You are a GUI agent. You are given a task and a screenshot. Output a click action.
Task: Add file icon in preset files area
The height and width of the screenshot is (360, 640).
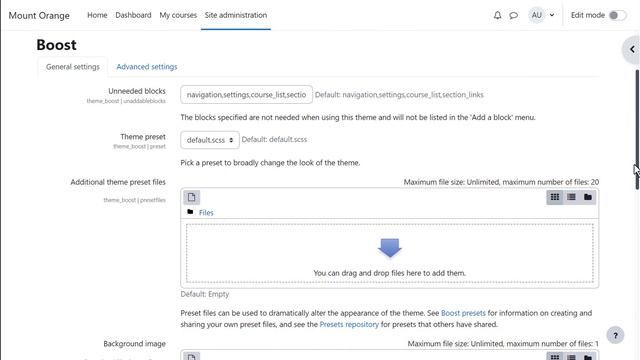(191, 198)
